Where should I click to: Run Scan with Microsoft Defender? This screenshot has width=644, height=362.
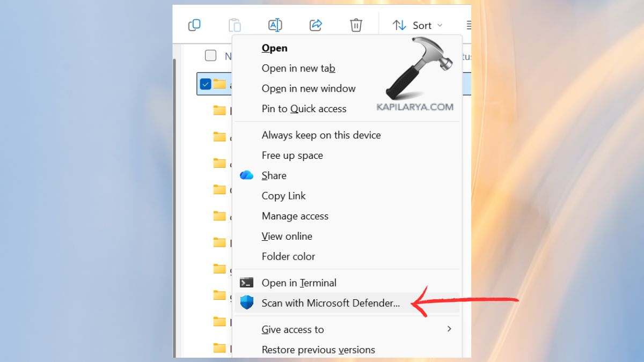(330, 302)
